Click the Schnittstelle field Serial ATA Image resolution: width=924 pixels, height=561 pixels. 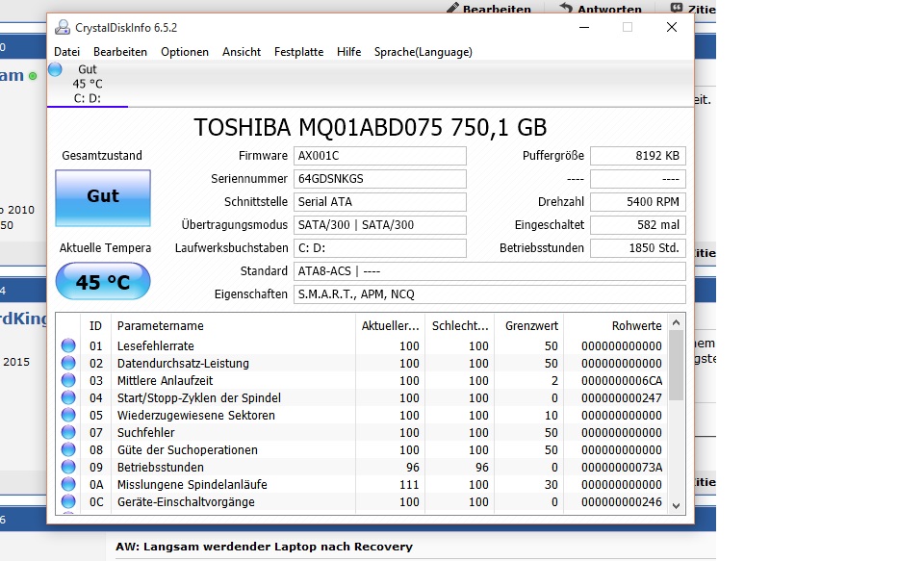point(380,201)
